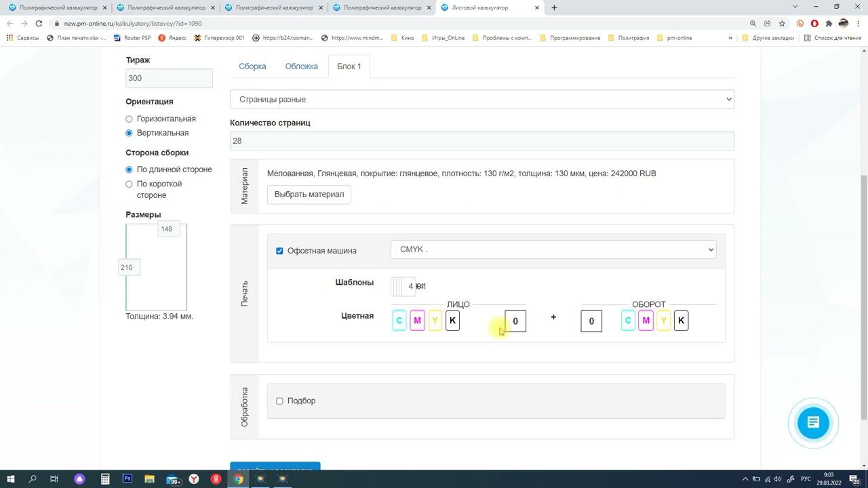Viewport: 868px width, 488px height.
Task: Open the План печати.xlsx bookmark
Action: click(77, 38)
